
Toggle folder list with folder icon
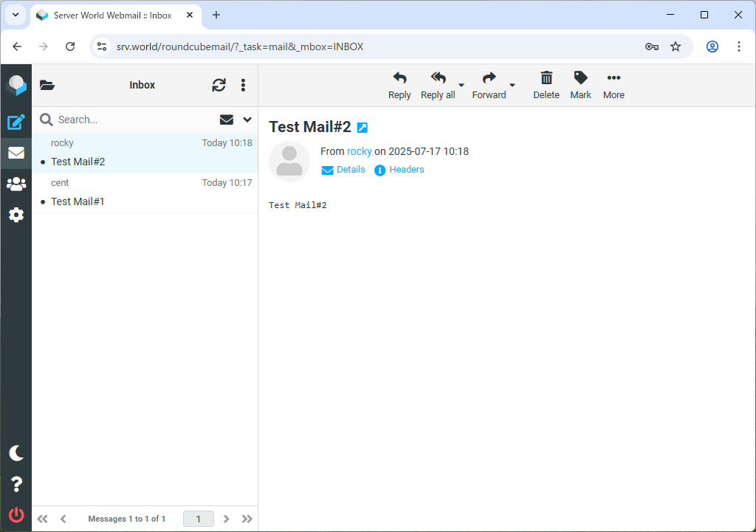[x=47, y=85]
